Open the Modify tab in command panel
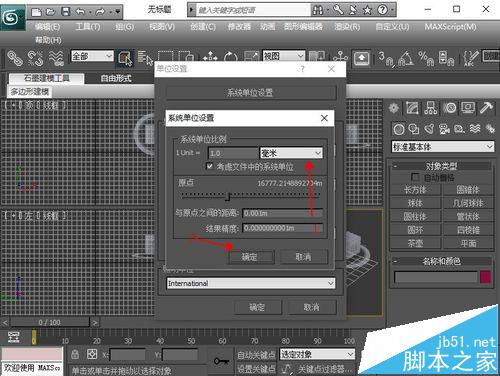 [412, 108]
